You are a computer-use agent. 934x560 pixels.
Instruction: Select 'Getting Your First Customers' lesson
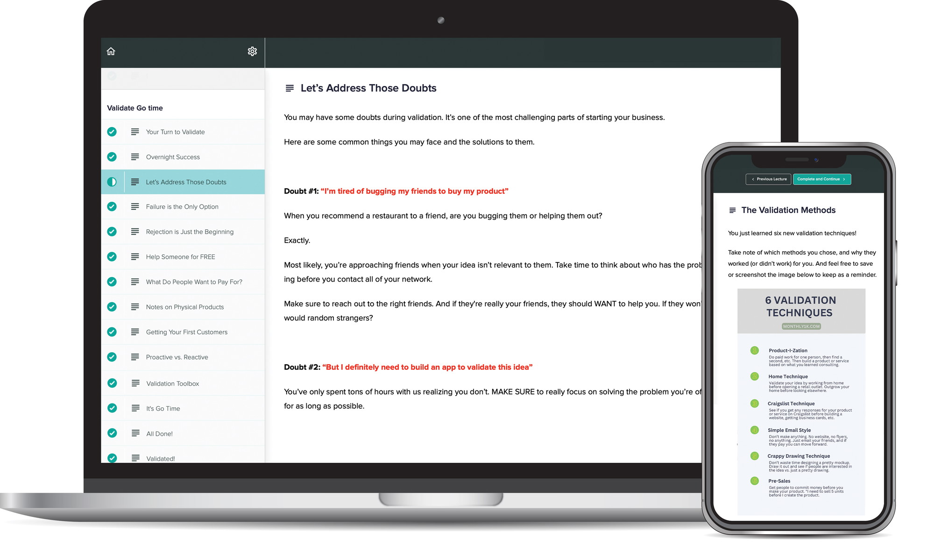(x=186, y=331)
